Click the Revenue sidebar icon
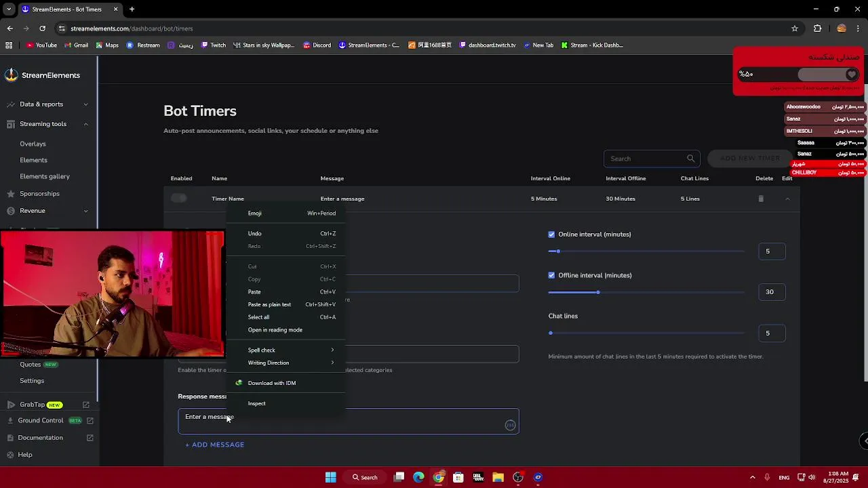The image size is (868, 488). click(11, 211)
